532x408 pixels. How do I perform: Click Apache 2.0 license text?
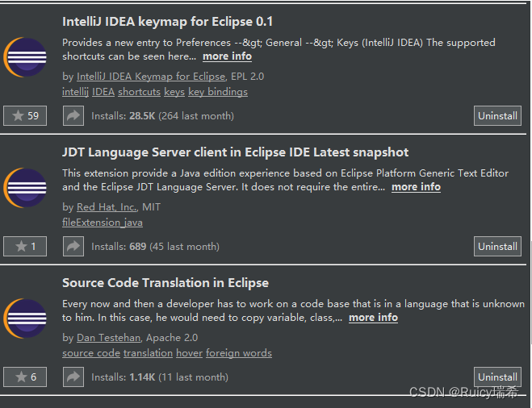172,338
